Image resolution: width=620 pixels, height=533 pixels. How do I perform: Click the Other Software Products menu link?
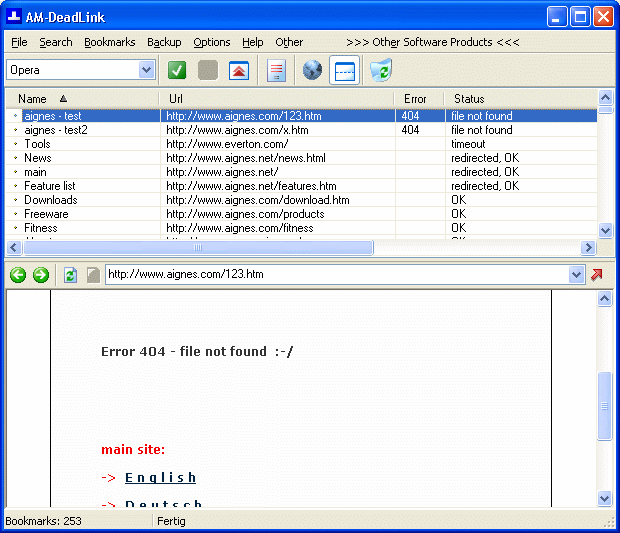[x=432, y=42]
